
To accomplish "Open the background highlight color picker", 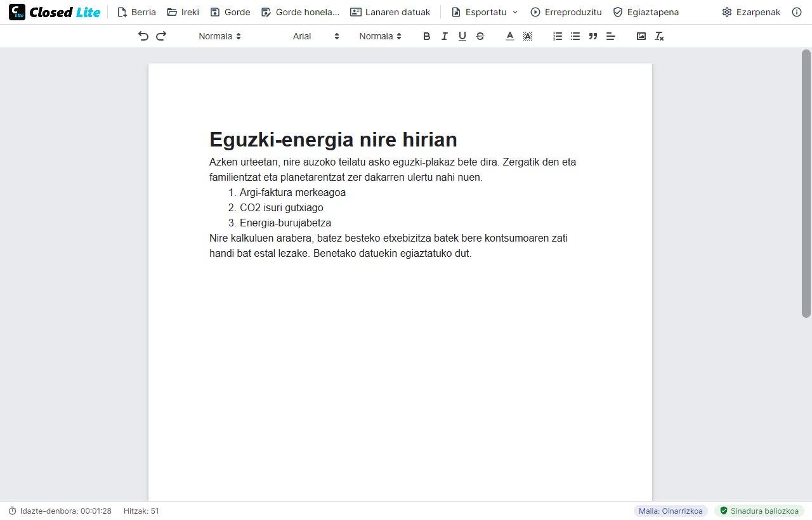I will tap(527, 36).
